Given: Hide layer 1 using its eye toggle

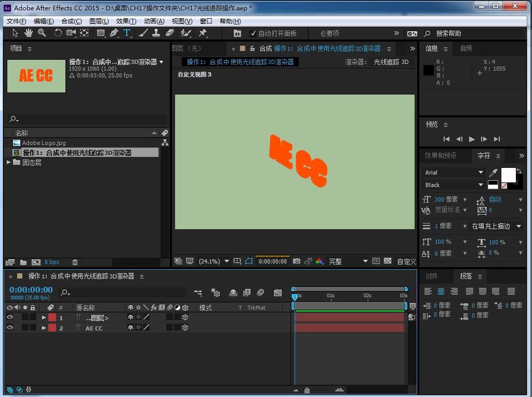Looking at the screenshot, I should click(x=10, y=317).
